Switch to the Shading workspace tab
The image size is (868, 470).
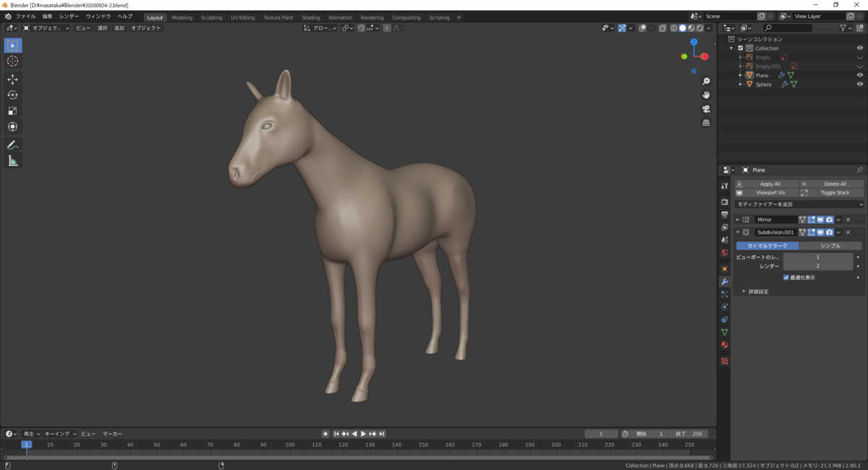coord(311,17)
